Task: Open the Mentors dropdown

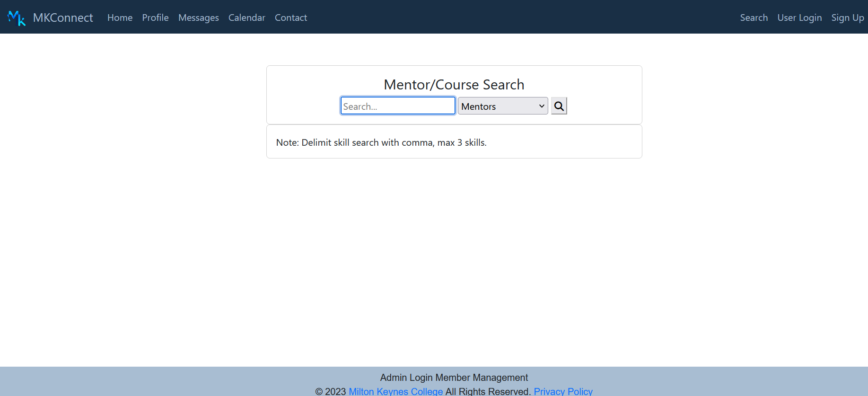Action: point(497,106)
